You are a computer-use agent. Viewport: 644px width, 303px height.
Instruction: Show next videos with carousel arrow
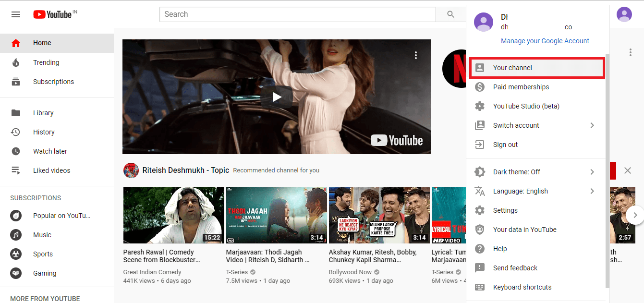[635, 215]
